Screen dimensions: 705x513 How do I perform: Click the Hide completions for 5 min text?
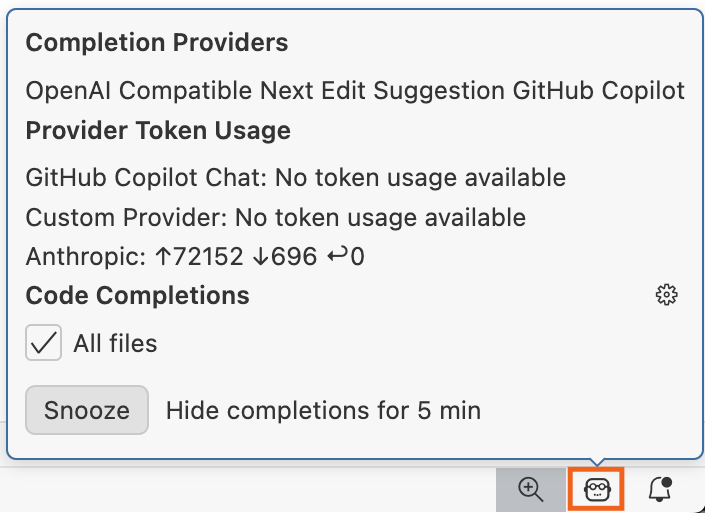coord(323,410)
